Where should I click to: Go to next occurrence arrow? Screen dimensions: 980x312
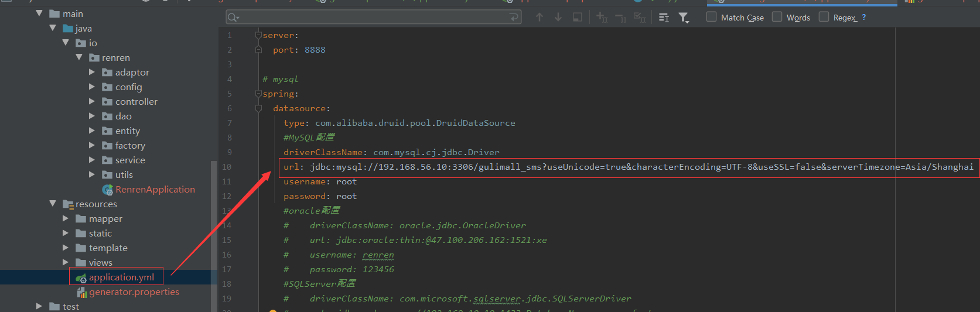(x=558, y=18)
